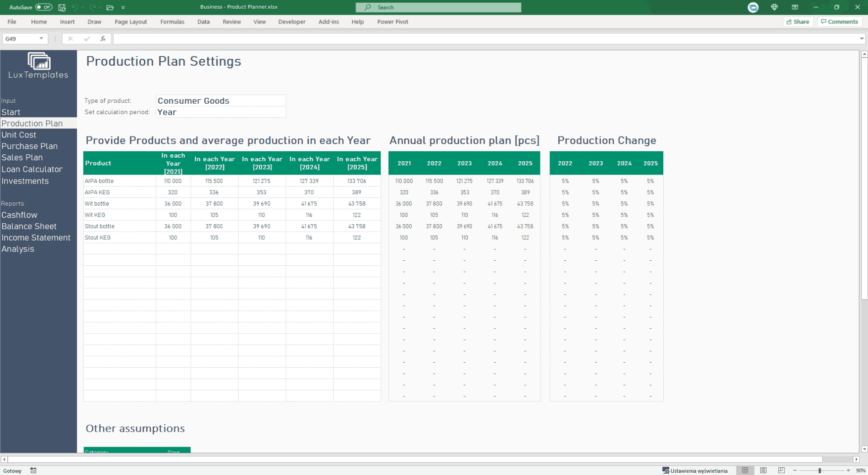Viewport: 868px width, 475px height.
Task: Select Type of product Consumer Goods cell
Action: pos(221,100)
